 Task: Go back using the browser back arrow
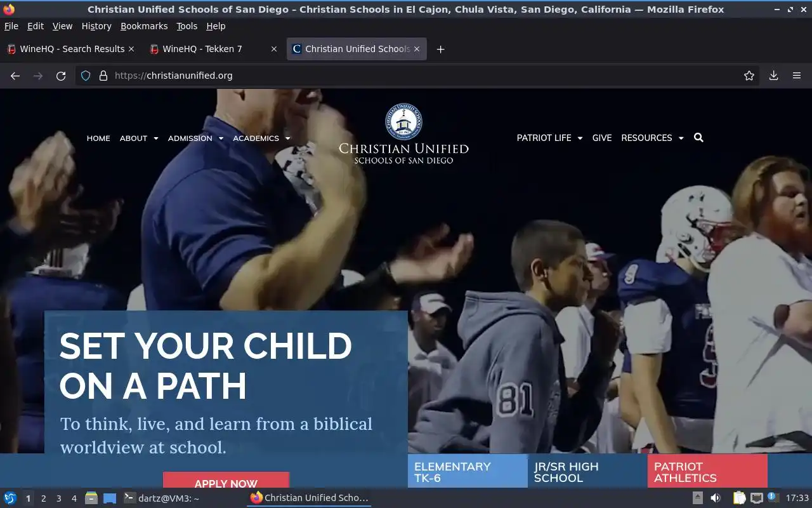coord(15,76)
